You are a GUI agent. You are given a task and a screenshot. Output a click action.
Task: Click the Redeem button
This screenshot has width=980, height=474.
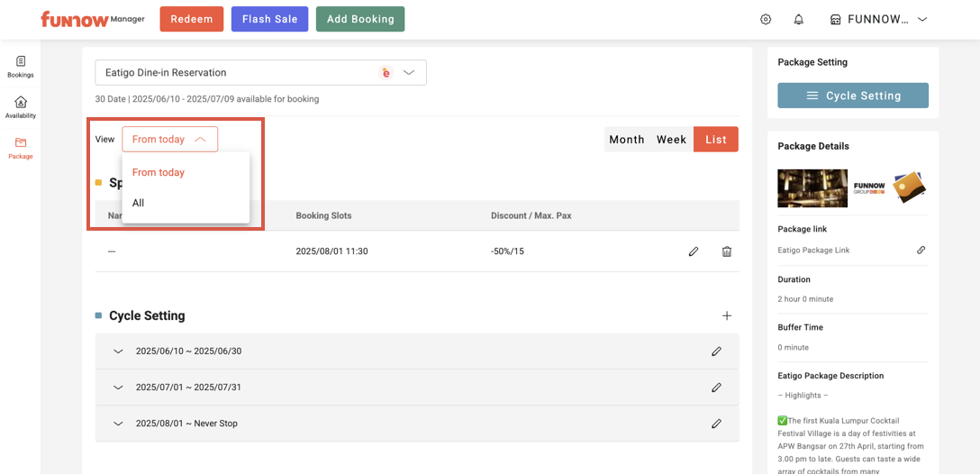coord(191,20)
